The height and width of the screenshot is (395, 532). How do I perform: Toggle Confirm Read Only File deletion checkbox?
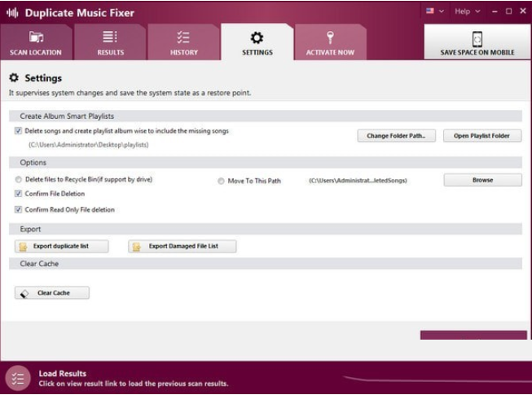click(18, 209)
